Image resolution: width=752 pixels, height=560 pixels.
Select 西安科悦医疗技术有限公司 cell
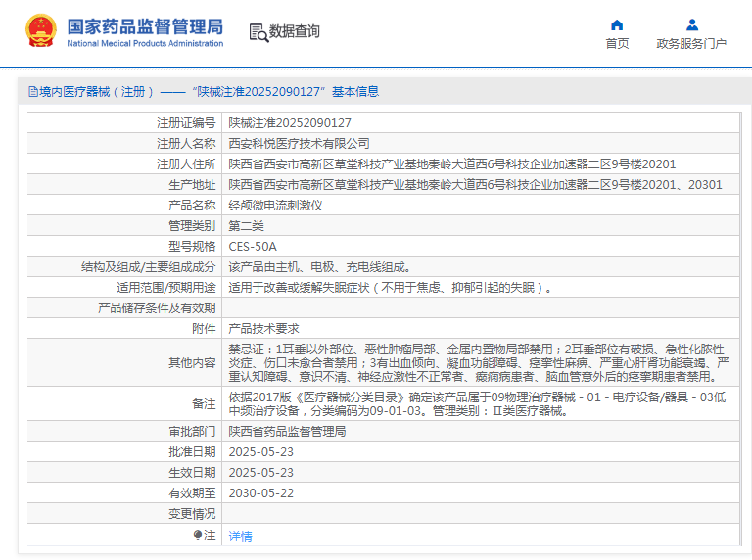[299, 144]
